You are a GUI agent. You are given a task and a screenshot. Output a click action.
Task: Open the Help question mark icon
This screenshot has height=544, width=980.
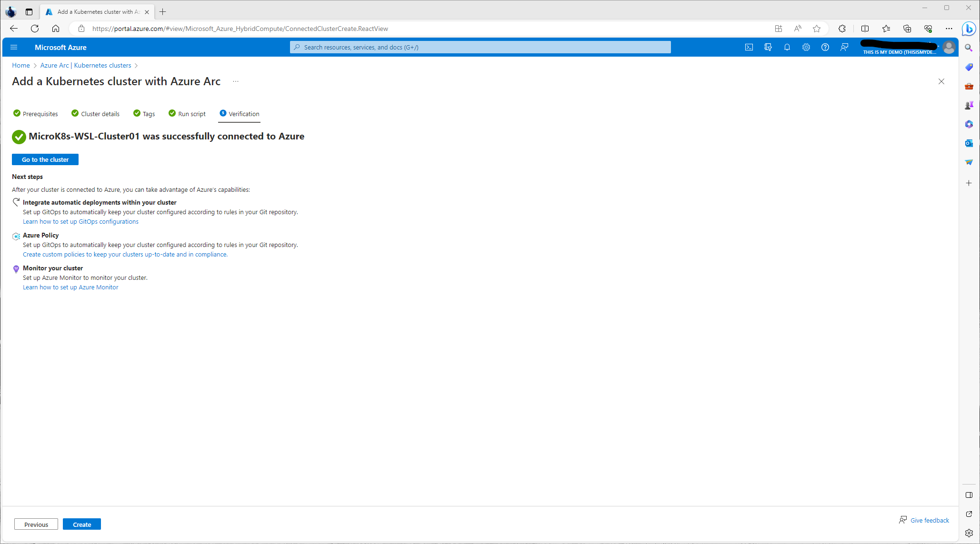tap(825, 47)
